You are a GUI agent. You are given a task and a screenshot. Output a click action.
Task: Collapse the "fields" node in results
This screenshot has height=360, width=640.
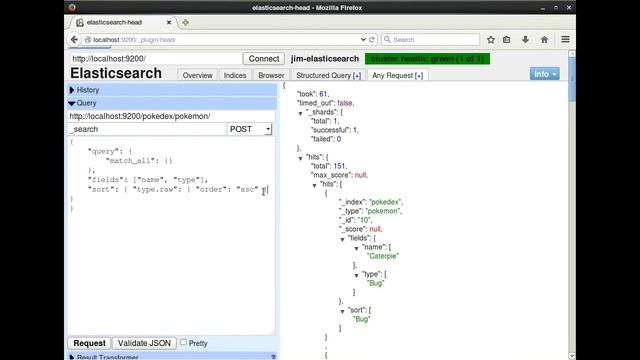click(x=342, y=240)
